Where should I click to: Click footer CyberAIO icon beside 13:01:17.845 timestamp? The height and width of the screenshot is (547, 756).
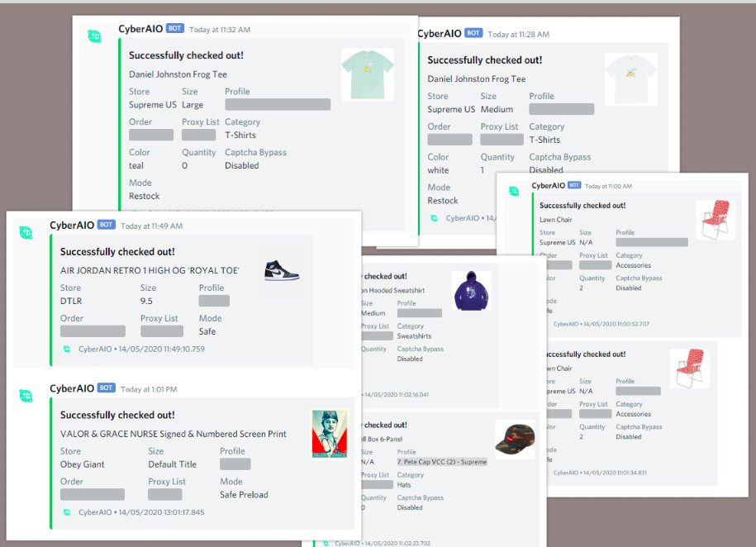pos(67,512)
